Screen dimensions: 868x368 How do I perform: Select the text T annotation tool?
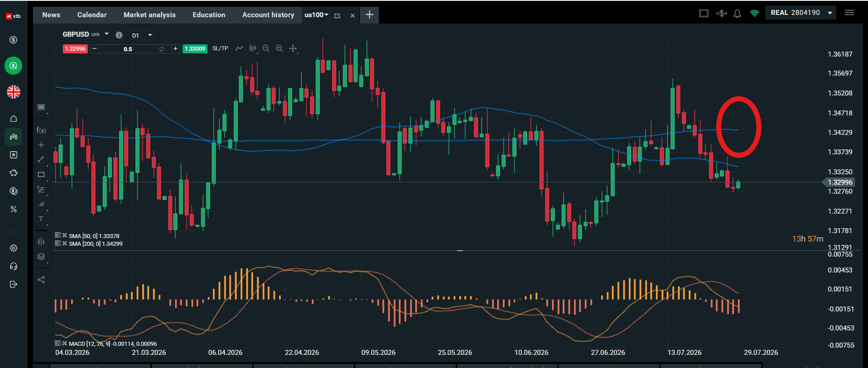pos(41,219)
